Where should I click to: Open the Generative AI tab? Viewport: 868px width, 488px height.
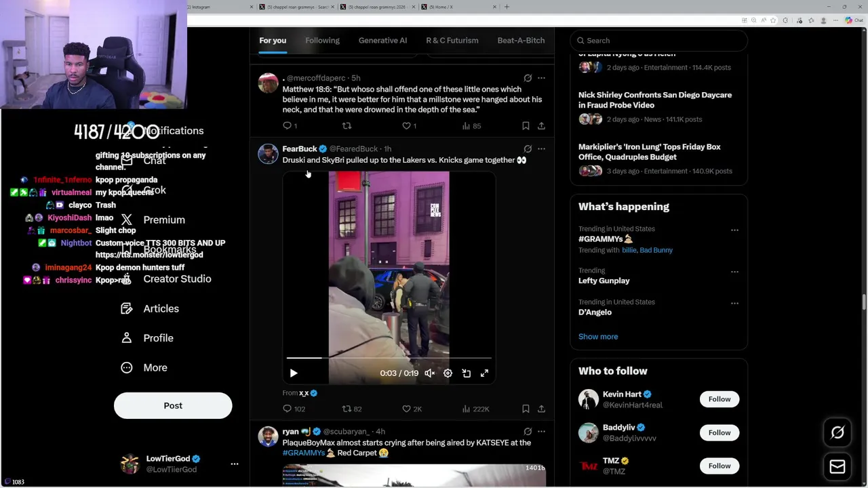[x=382, y=40]
